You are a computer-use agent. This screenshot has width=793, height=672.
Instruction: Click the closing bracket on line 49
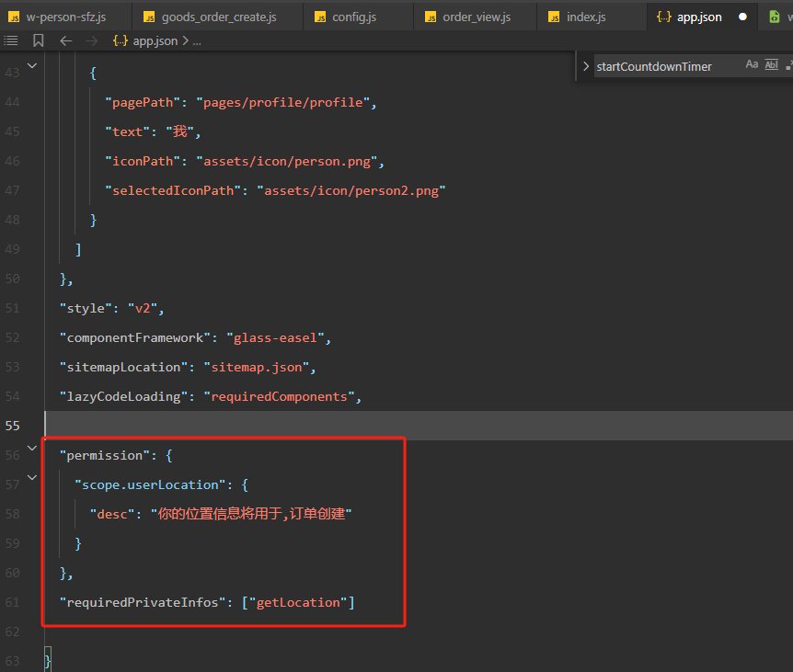(x=78, y=250)
